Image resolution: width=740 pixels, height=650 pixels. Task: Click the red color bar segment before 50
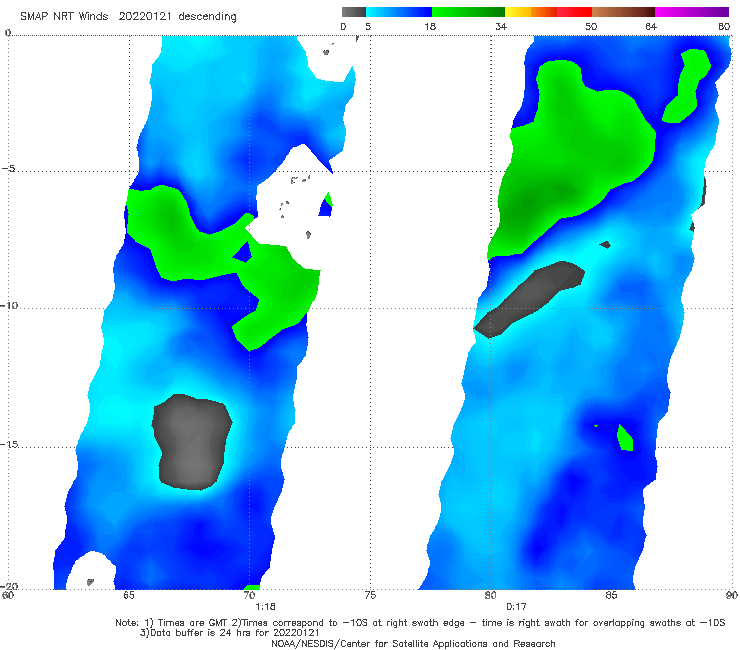(574, 12)
